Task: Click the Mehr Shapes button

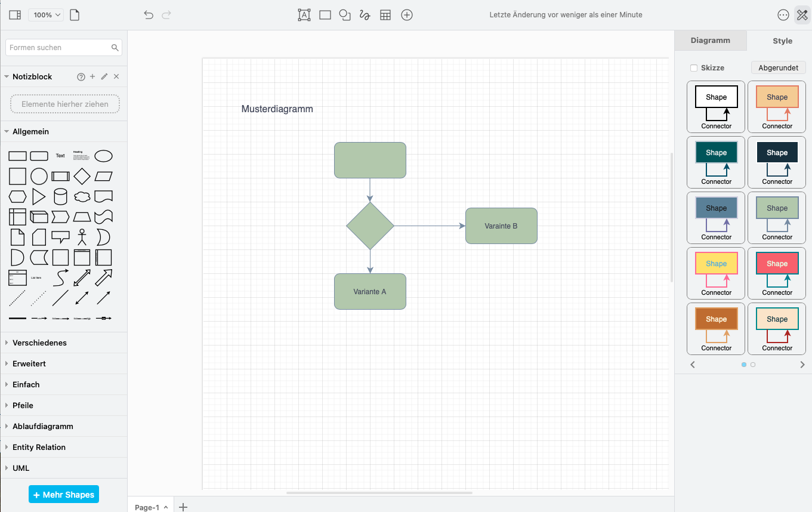Action: (64, 495)
